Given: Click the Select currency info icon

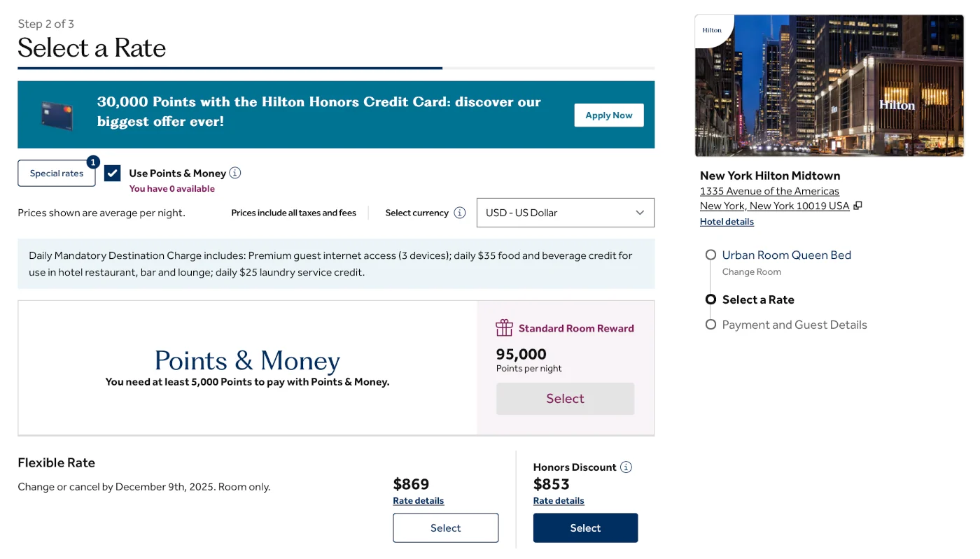Looking at the screenshot, I should [460, 213].
